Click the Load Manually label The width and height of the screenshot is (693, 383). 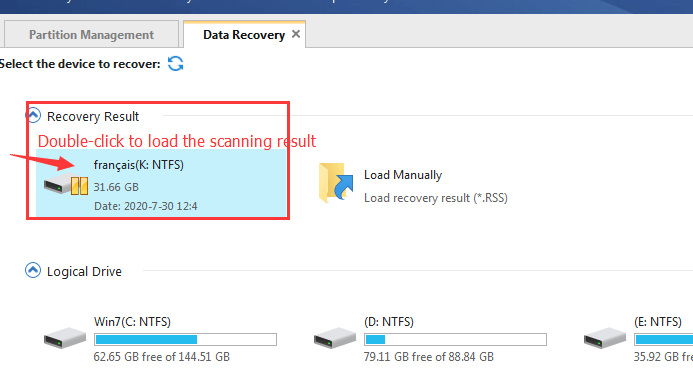click(403, 175)
